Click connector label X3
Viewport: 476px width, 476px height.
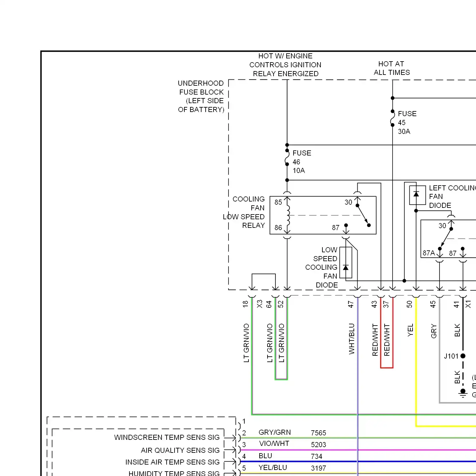click(260, 304)
